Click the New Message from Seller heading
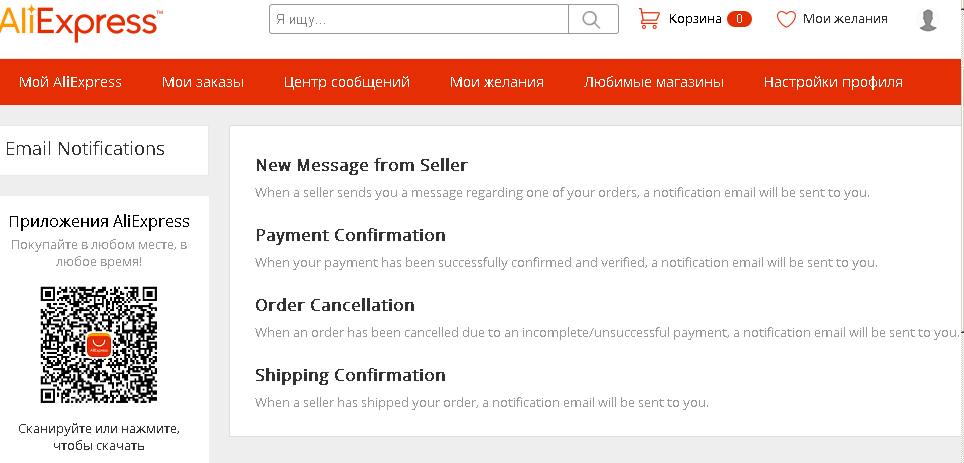 361,165
